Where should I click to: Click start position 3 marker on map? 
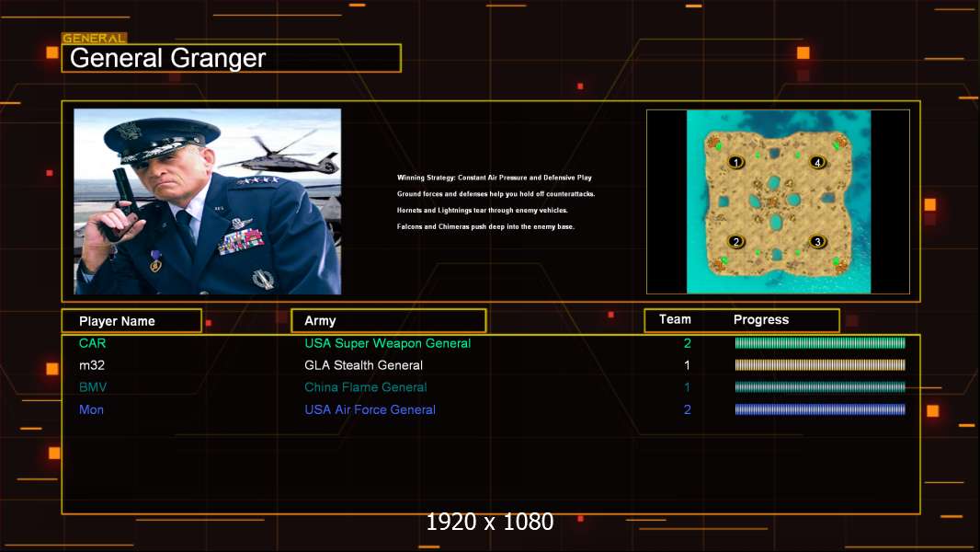817,241
